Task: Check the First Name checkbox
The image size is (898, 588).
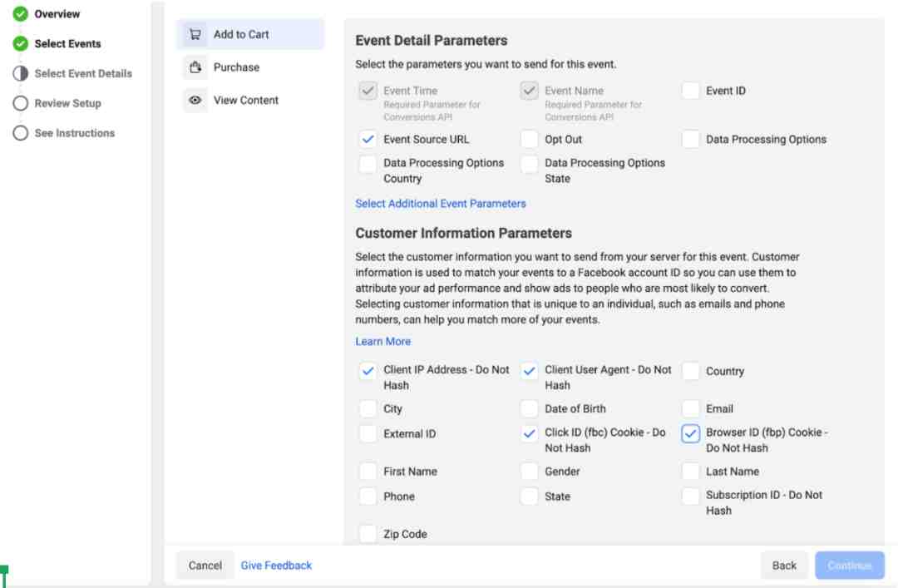Action: click(x=368, y=472)
